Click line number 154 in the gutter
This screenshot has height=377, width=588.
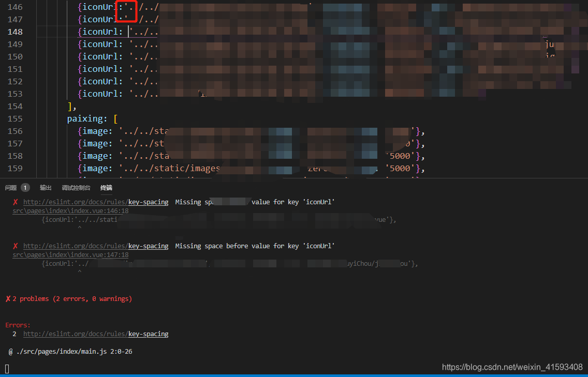pyautogui.click(x=15, y=106)
